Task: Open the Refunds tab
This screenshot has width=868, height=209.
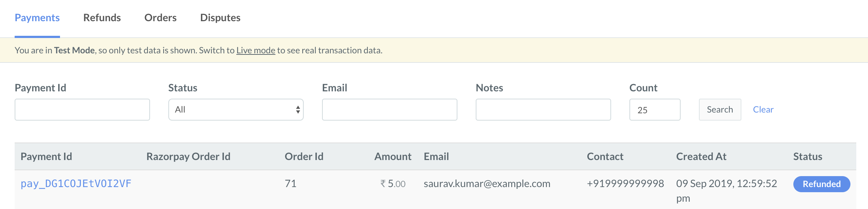Action: coord(102,18)
